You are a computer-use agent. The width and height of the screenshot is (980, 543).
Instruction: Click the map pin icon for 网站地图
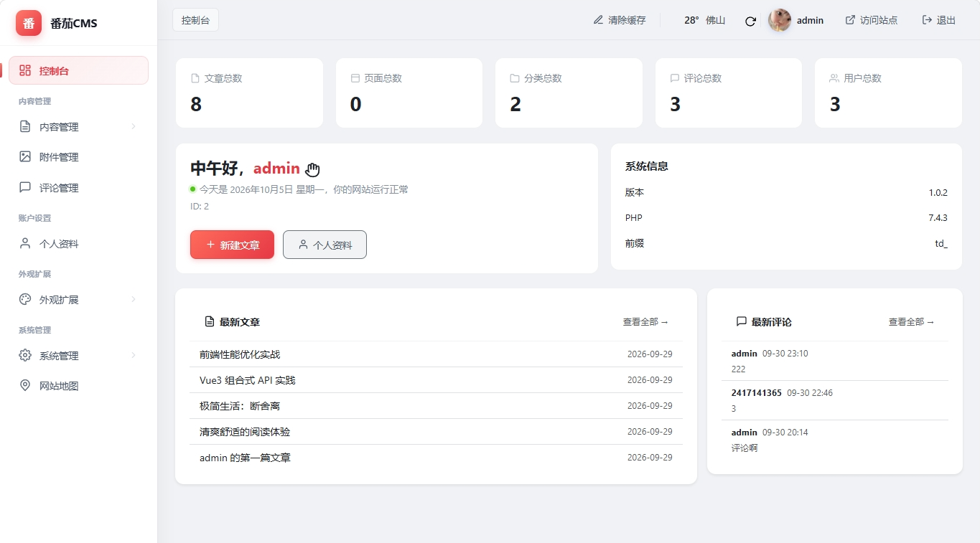click(25, 386)
